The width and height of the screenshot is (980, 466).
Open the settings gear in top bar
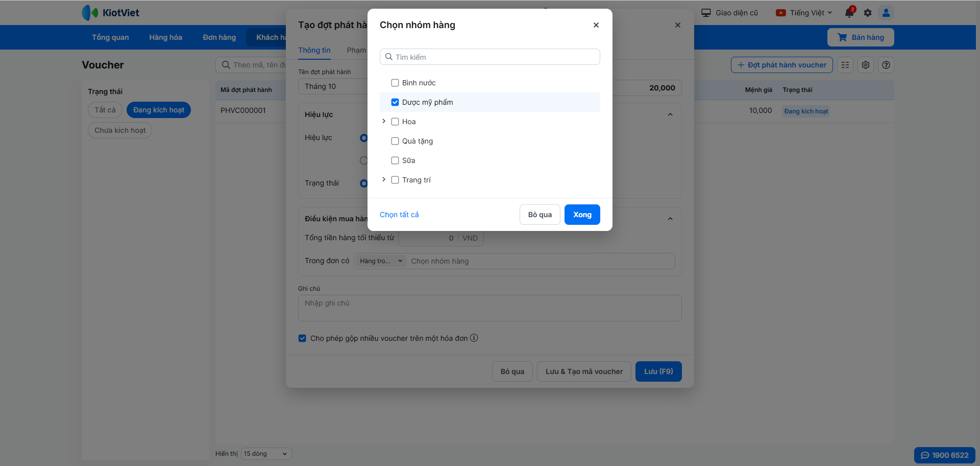(868, 13)
